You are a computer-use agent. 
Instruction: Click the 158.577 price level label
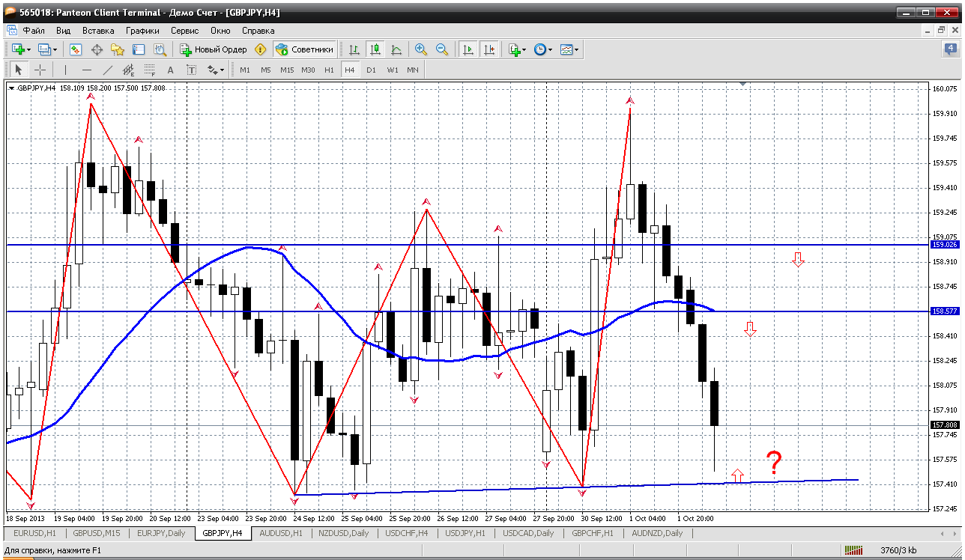[944, 311]
